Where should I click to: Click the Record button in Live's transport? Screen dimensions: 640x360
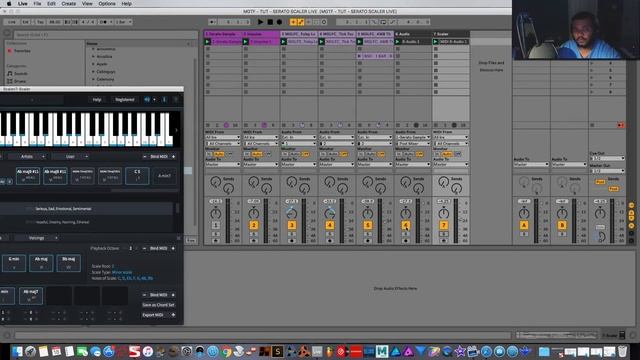tap(279, 22)
